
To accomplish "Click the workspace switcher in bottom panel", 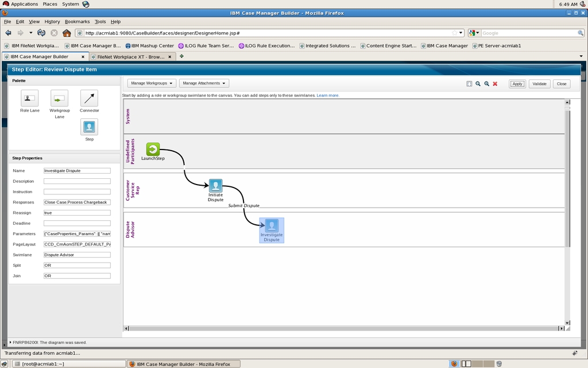I will (x=477, y=363).
